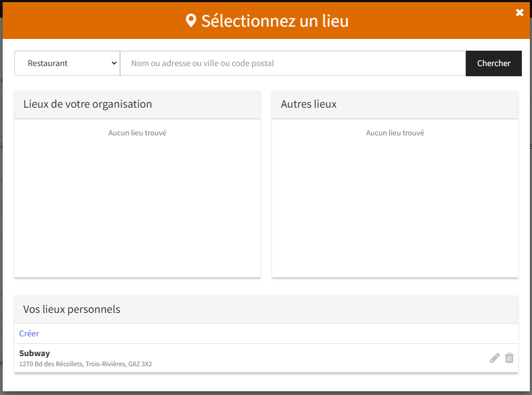Click the map pin icon in title
This screenshot has width=532, height=395.
[191, 21]
